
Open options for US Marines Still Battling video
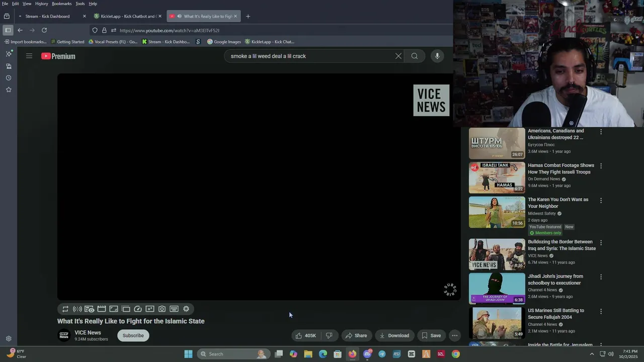pos(601,311)
